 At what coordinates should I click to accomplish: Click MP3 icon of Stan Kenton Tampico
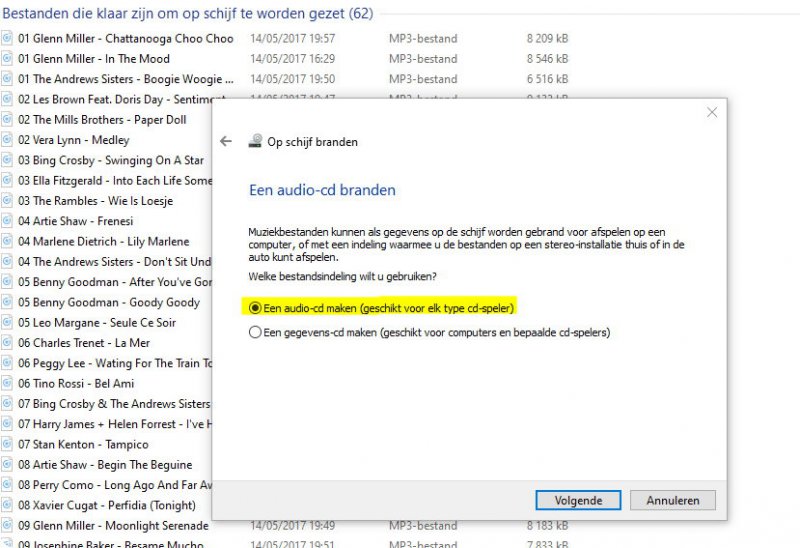pyautogui.click(x=7, y=444)
